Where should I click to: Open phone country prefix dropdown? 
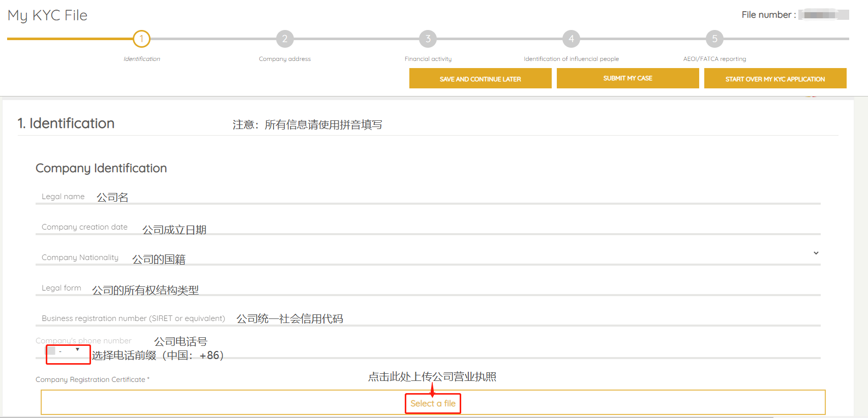(x=77, y=350)
